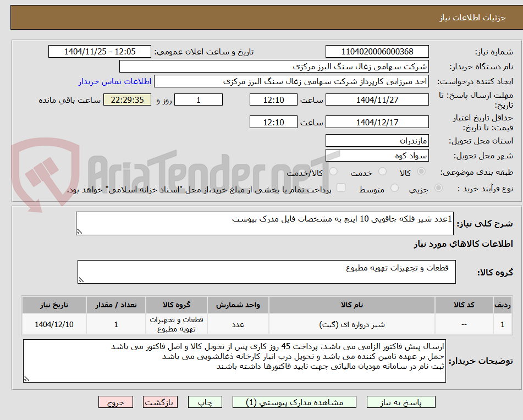
Task: Click the واحد شمارش column header
Action: [238, 305]
